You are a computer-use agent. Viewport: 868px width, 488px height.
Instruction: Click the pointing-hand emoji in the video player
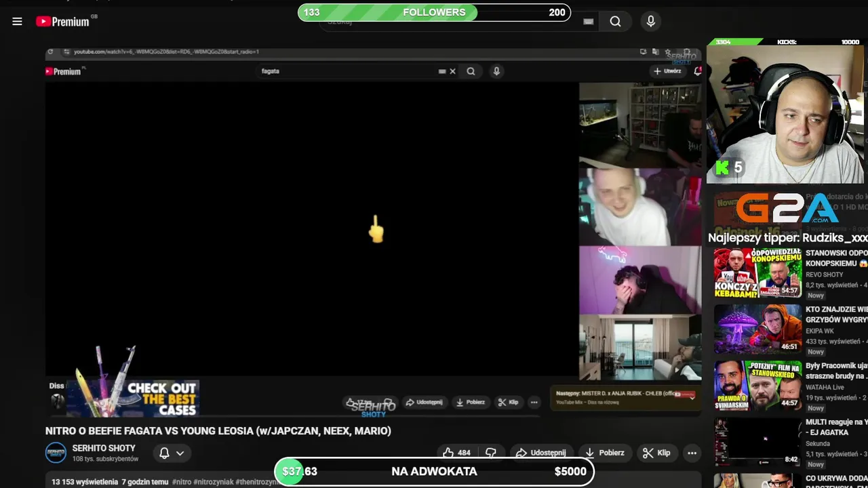pyautogui.click(x=376, y=229)
